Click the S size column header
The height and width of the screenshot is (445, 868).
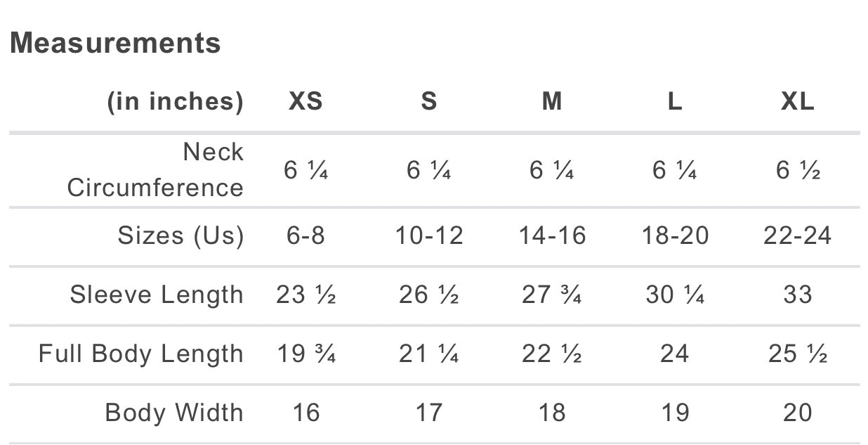click(428, 101)
